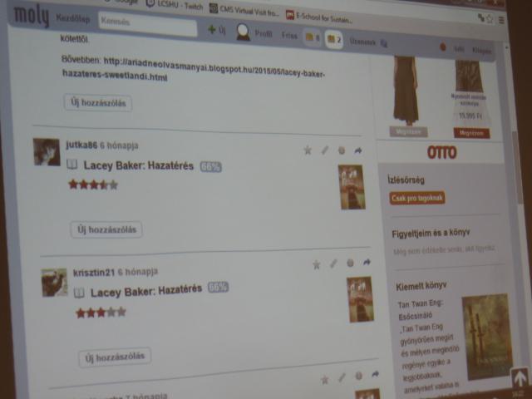Share the third review below krisztin21
Viewport: 532px width, 399px height.
tap(375, 374)
